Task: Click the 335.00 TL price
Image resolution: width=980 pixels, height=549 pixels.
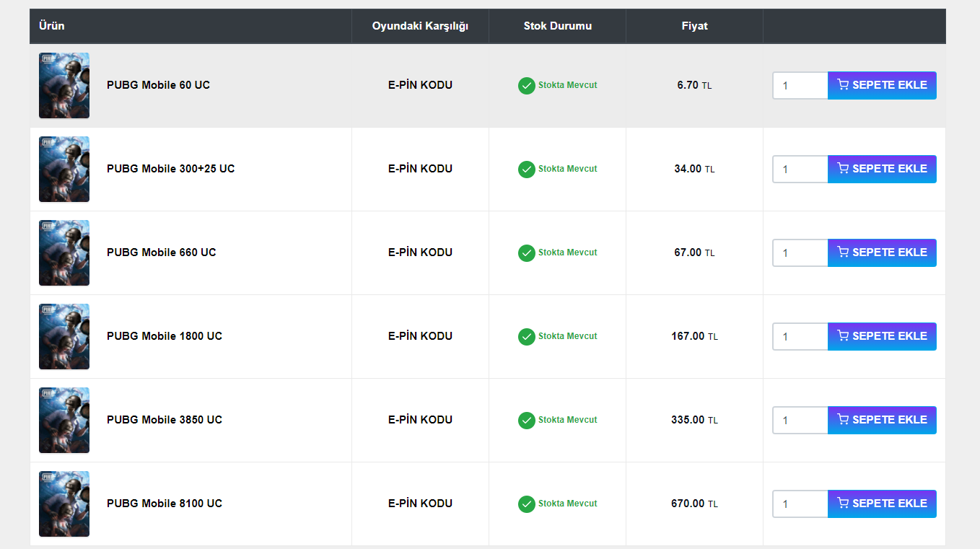Action: pyautogui.click(x=694, y=420)
